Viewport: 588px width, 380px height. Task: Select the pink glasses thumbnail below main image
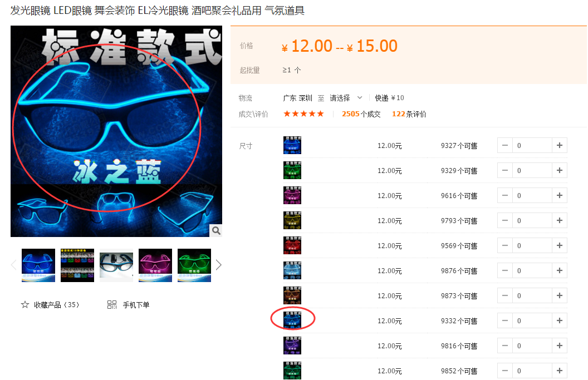[x=155, y=265]
